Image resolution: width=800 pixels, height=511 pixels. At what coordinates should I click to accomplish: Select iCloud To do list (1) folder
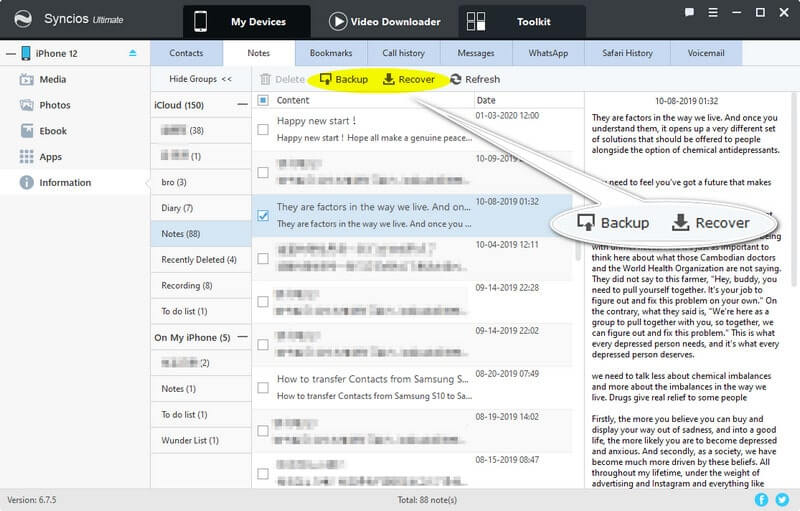point(201,311)
